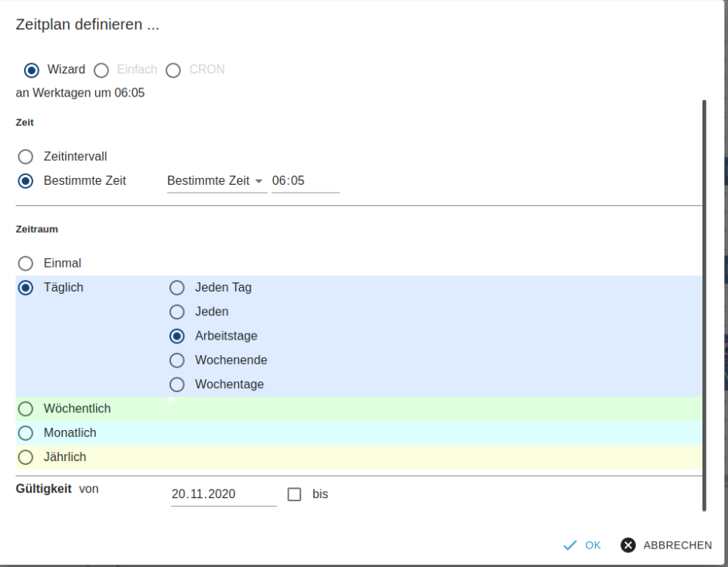
Task: Select the Zeitintervall radio option
Action: coord(26,156)
